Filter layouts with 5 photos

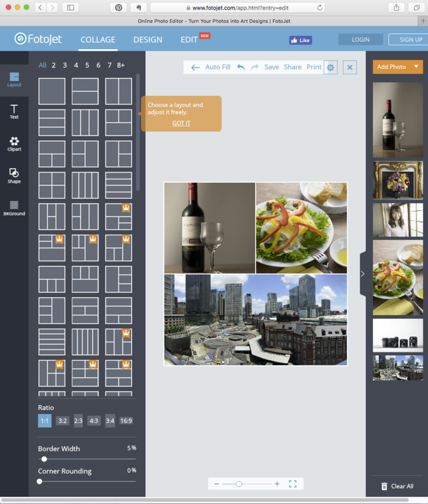[87, 65]
